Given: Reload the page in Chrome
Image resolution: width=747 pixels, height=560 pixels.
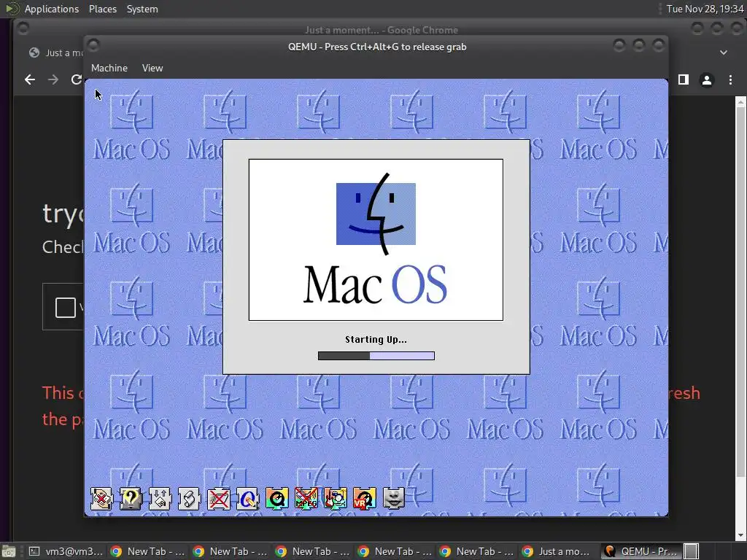Looking at the screenshot, I should [x=76, y=79].
